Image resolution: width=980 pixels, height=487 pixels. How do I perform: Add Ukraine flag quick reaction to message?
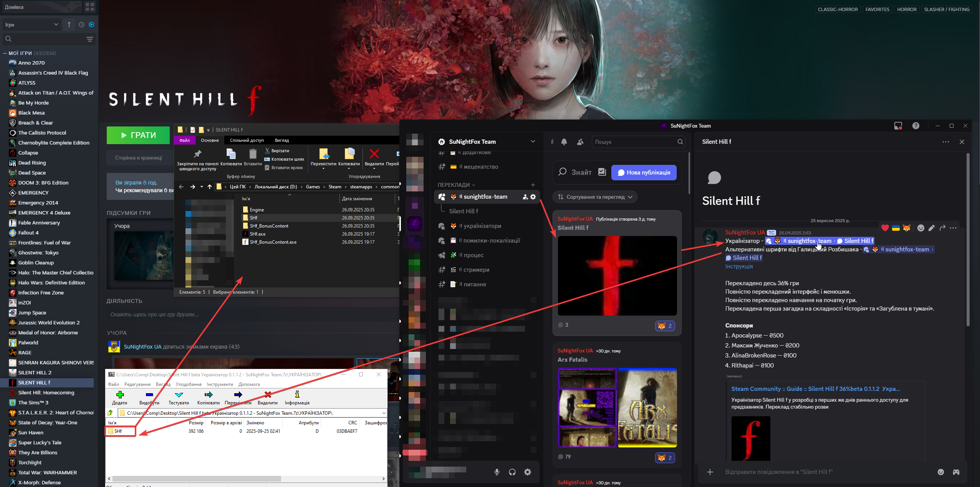coord(896,228)
